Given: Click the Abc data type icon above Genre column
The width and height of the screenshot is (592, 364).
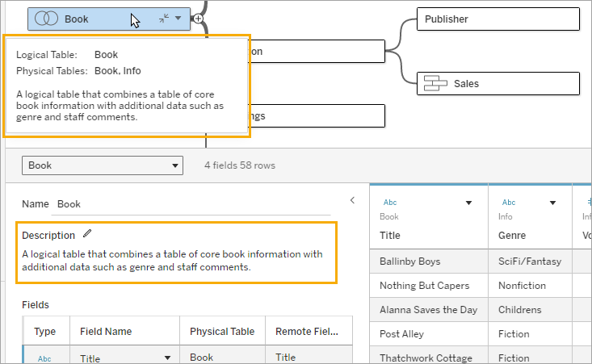Looking at the screenshot, I should (509, 203).
